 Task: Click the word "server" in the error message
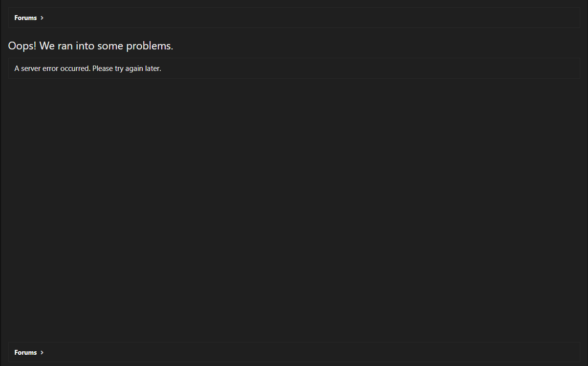click(x=31, y=69)
